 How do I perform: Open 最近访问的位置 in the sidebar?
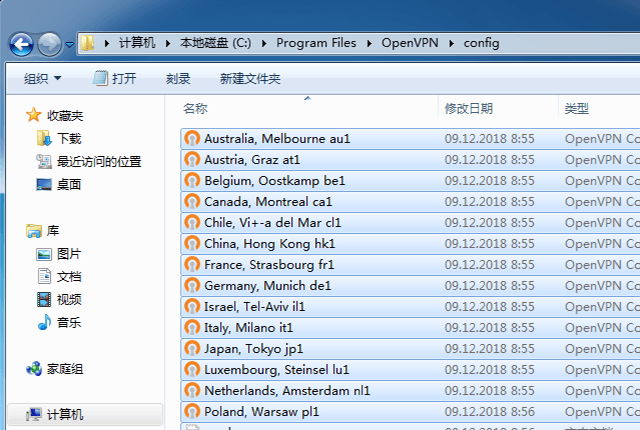[x=99, y=162]
